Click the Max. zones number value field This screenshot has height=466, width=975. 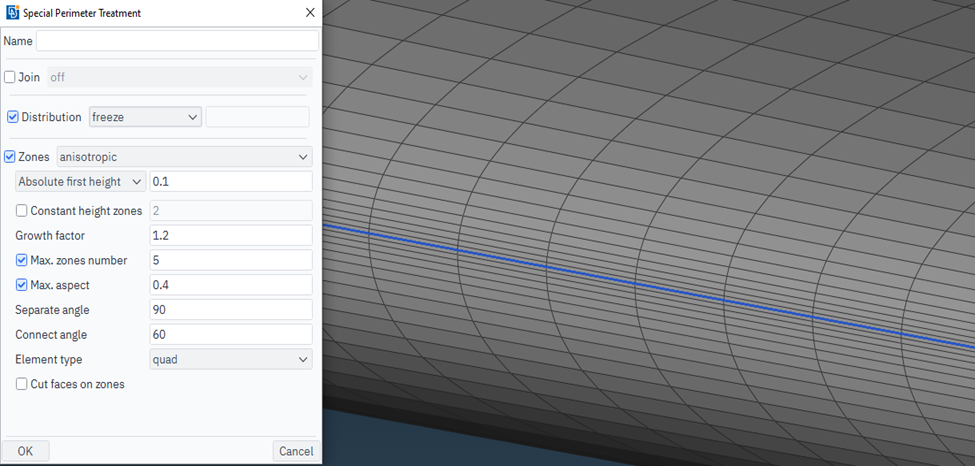(x=230, y=260)
